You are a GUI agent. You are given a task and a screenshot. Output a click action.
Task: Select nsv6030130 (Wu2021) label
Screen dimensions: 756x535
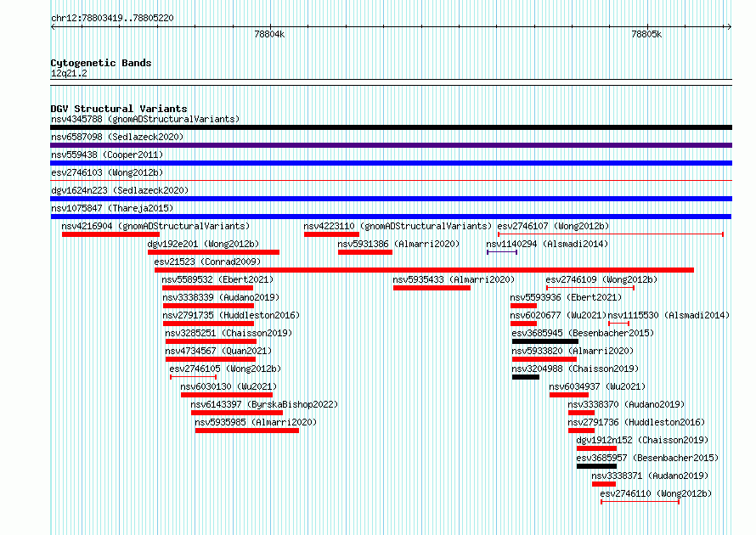pyautogui.click(x=228, y=386)
